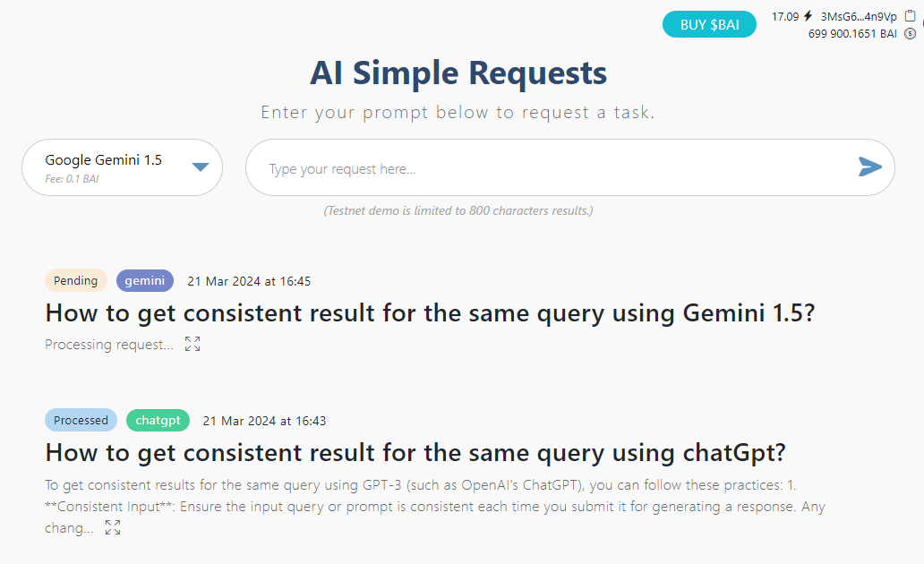Click the send request arrow icon

[x=869, y=167]
